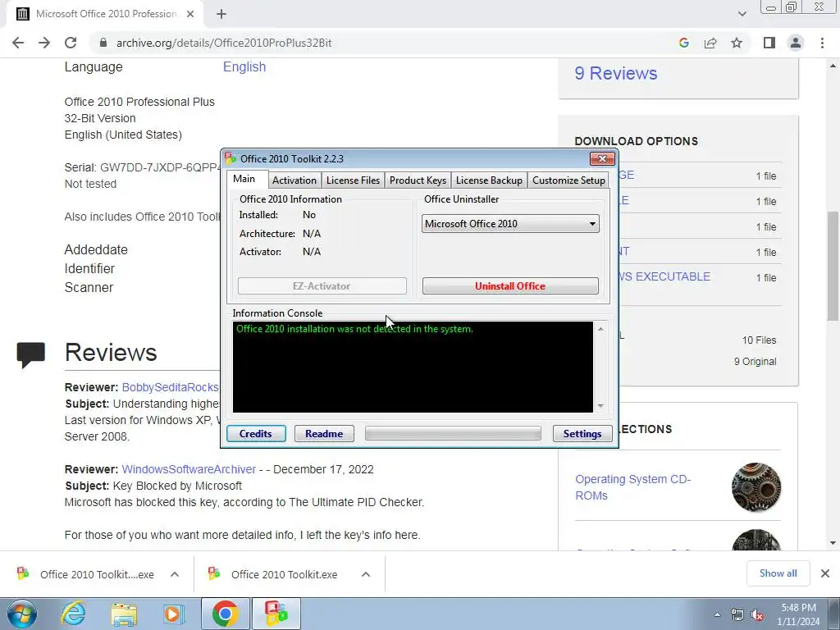Image resolution: width=840 pixels, height=630 pixels.
Task: Expand options for Office 2010 Toolkit.exe download
Action: click(x=366, y=574)
